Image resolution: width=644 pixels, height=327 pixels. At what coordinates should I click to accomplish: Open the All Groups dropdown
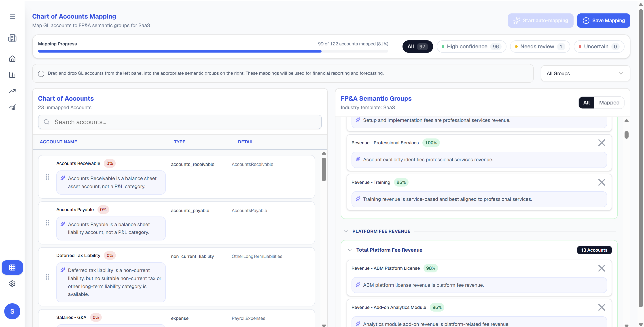(585, 74)
